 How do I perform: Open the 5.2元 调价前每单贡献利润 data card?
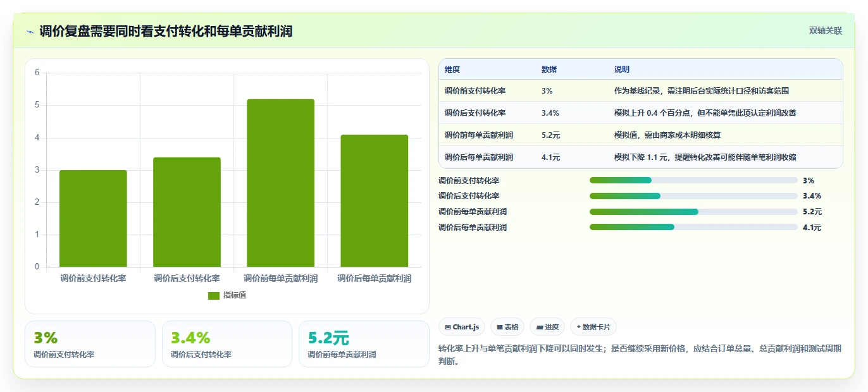(364, 344)
